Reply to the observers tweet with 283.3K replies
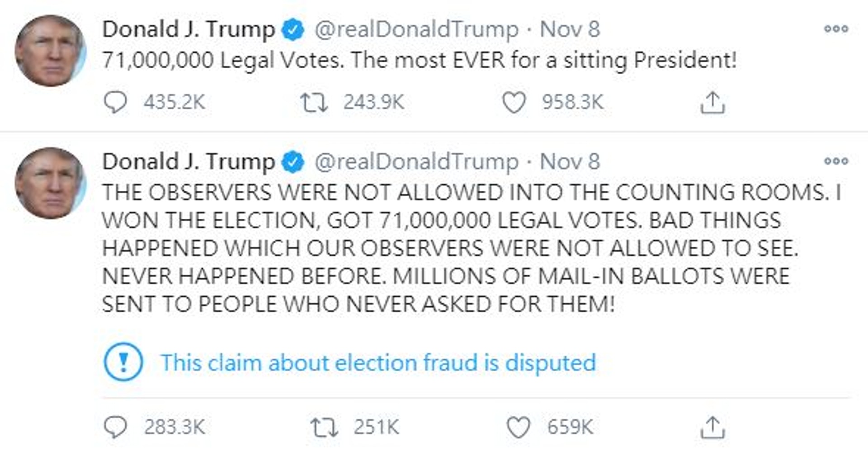The height and width of the screenshot is (456, 868). pos(115,427)
